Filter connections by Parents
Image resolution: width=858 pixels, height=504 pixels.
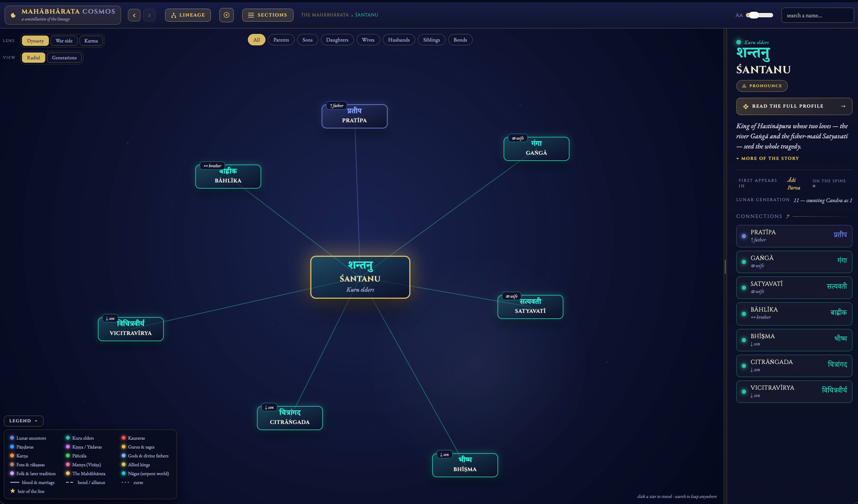point(281,40)
